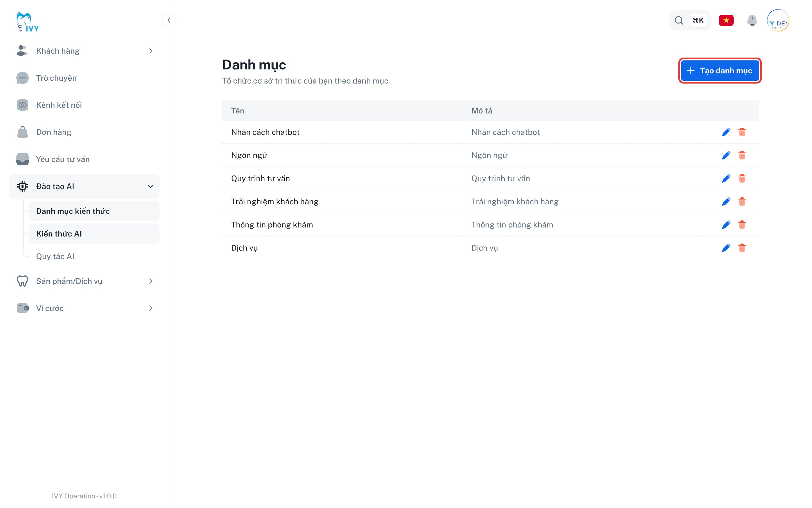Open search with the magnifier icon

tap(679, 21)
